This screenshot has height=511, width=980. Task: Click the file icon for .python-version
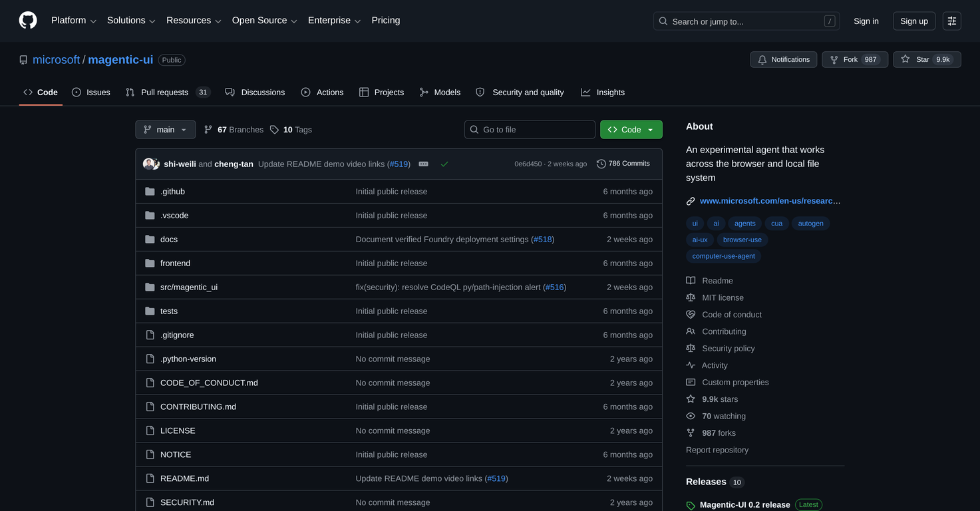click(150, 359)
